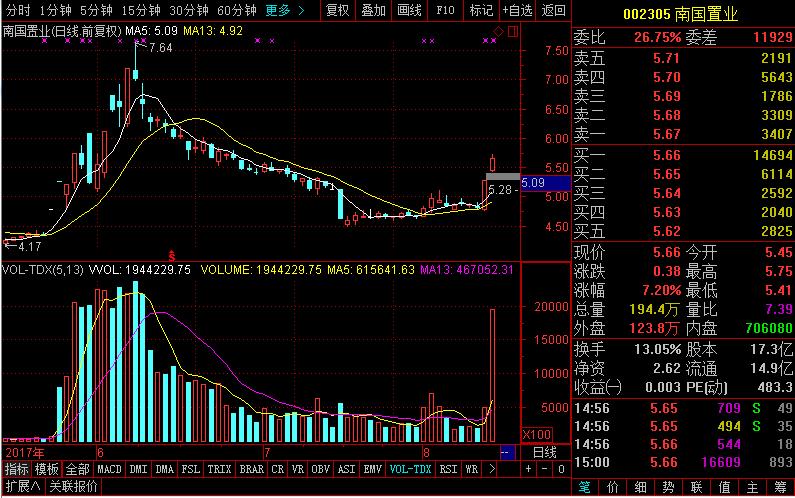Select the 笔 tick tab
Image resolution: width=795 pixels, height=498 pixels.
(585, 487)
